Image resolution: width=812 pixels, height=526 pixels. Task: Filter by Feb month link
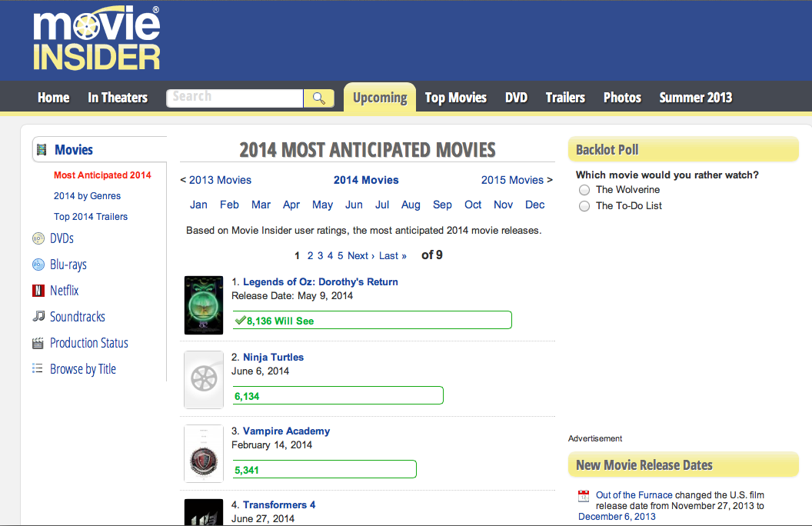[x=229, y=205]
